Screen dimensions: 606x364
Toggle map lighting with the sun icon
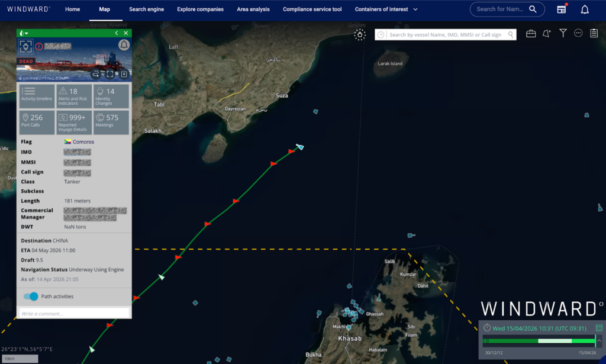(360, 36)
